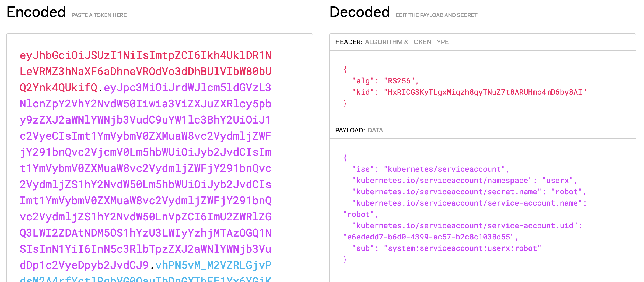The width and height of the screenshot is (644, 282).
Task: Click the red header segment of the token
Action: point(146,72)
